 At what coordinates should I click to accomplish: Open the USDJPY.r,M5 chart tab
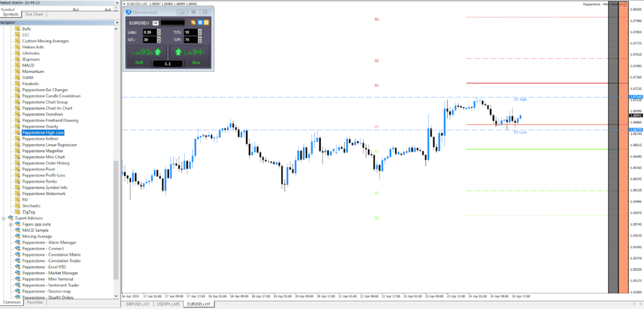tap(167, 305)
